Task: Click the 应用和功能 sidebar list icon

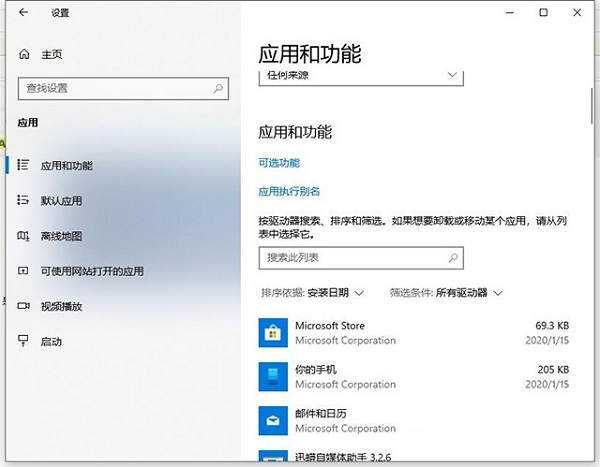Action: pos(23,165)
